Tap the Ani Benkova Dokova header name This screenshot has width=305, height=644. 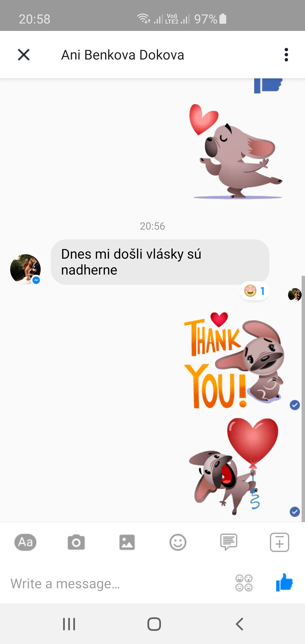tap(122, 55)
